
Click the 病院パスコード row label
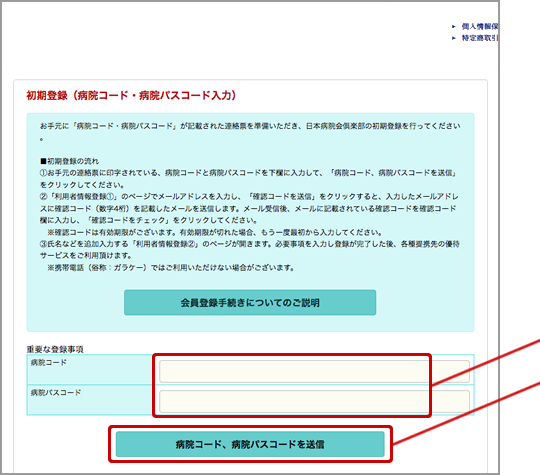click(x=56, y=393)
